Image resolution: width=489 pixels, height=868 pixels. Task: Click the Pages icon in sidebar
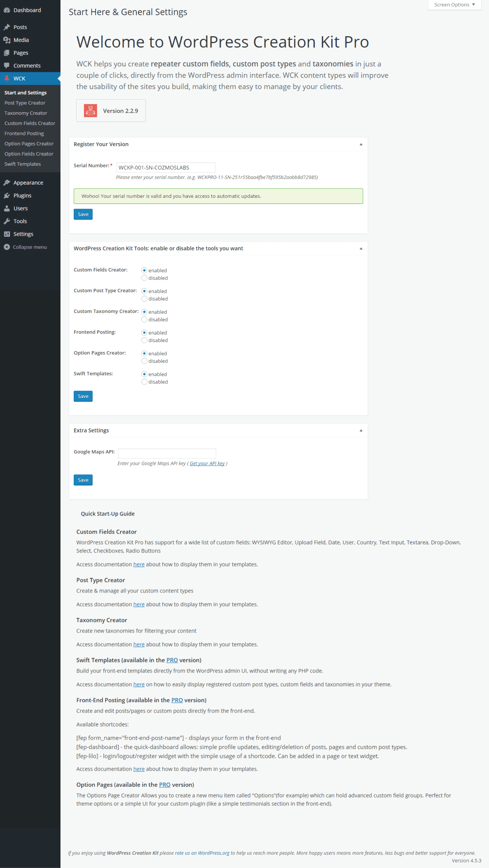click(x=7, y=53)
